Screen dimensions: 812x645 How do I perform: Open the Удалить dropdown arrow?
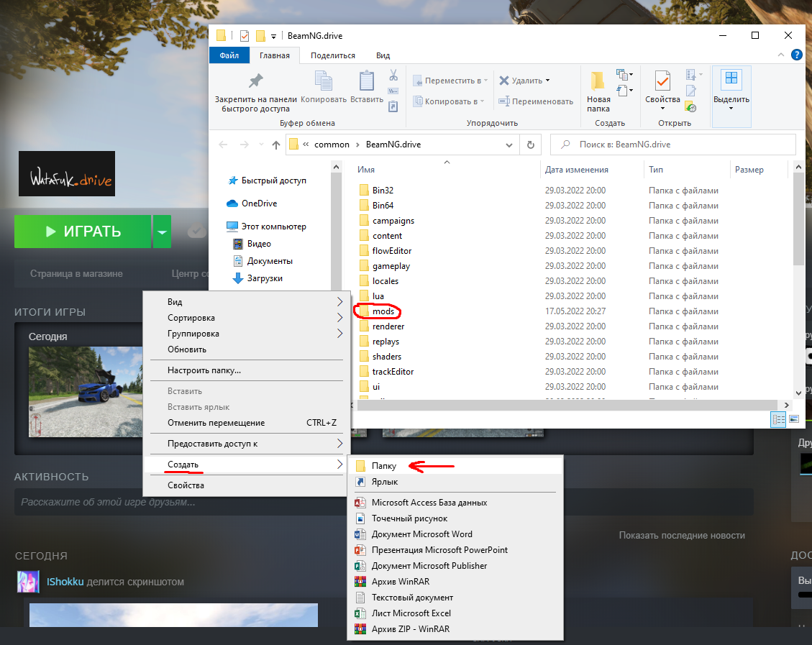point(547,81)
